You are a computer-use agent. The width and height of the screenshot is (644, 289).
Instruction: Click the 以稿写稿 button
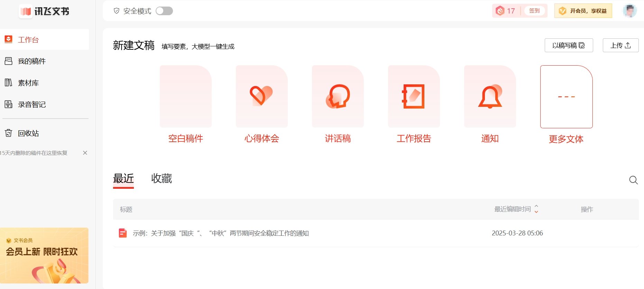point(569,45)
